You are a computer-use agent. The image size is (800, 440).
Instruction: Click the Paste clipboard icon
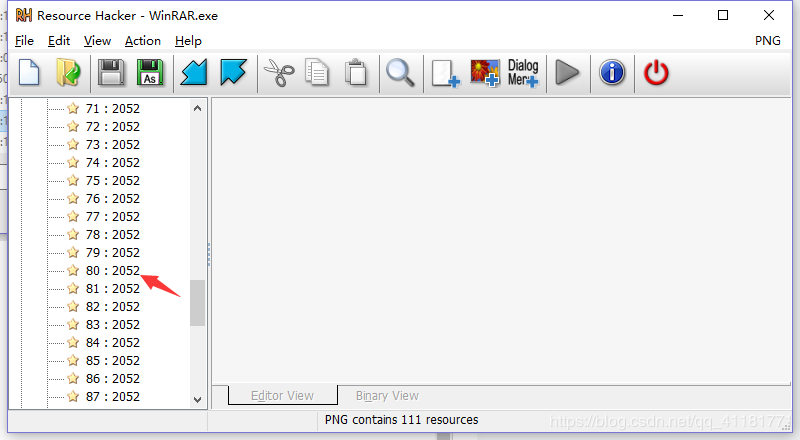click(x=356, y=73)
